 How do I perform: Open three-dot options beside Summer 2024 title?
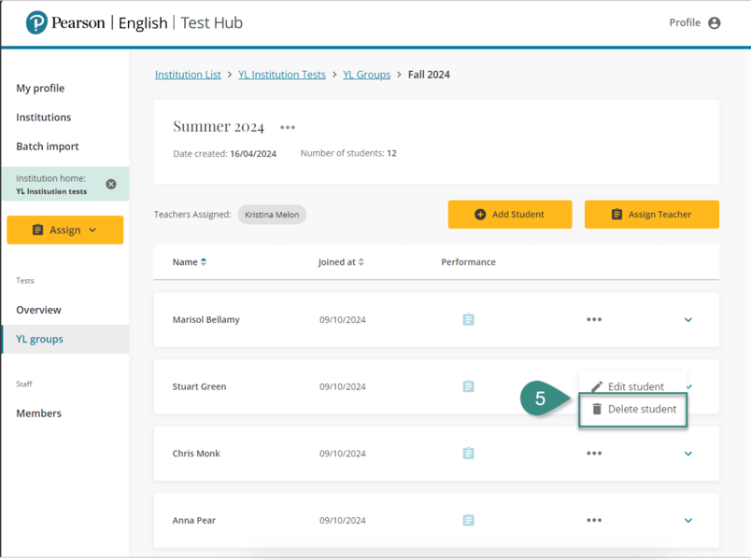288,128
